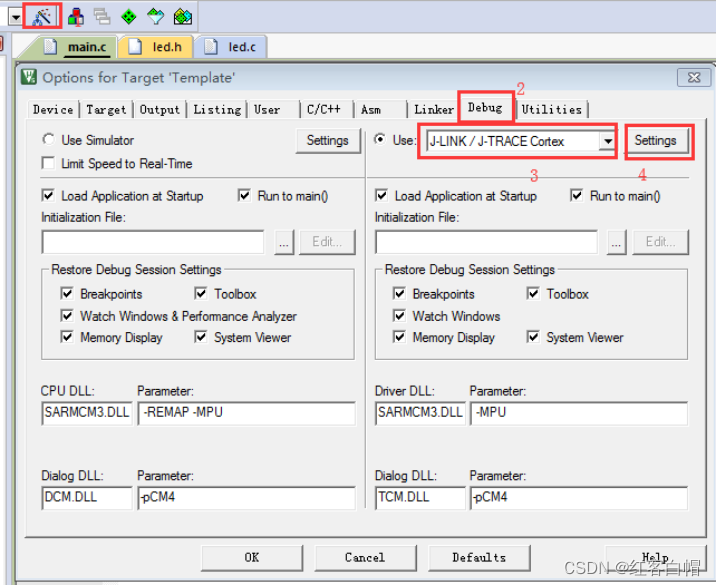716x586 pixels.
Task: Click Dialog DLL field DCM.DLL
Action: click(87, 497)
